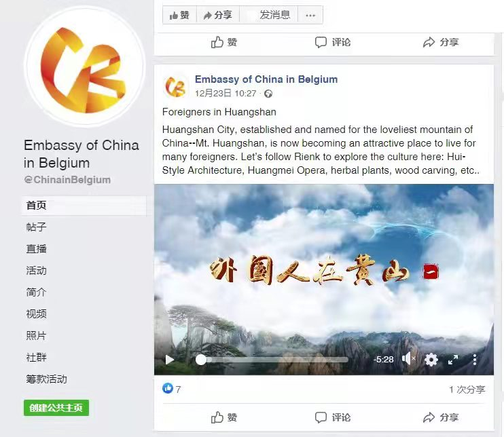Click the page 赞 button at top

point(179,15)
